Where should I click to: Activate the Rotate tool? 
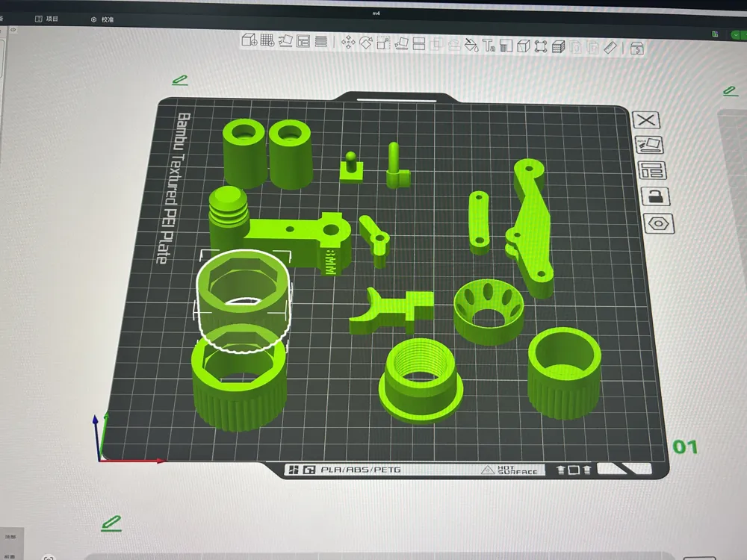point(366,43)
